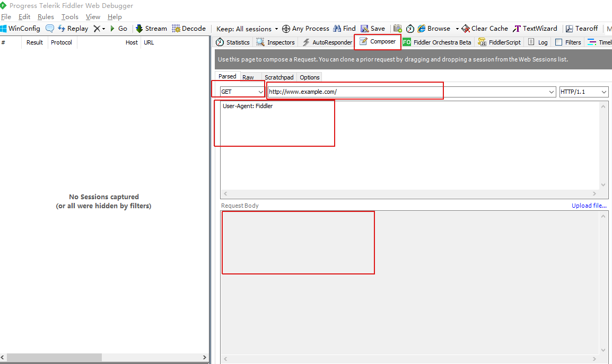Open the Tools menu
This screenshot has width=612, height=364.
70,17
